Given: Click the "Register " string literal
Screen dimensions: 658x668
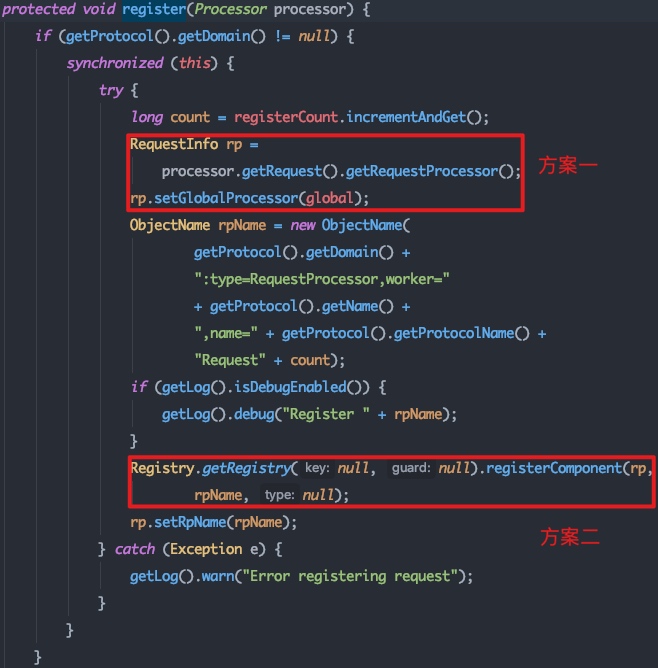Looking at the screenshot, I should pyautogui.click(x=326, y=414).
